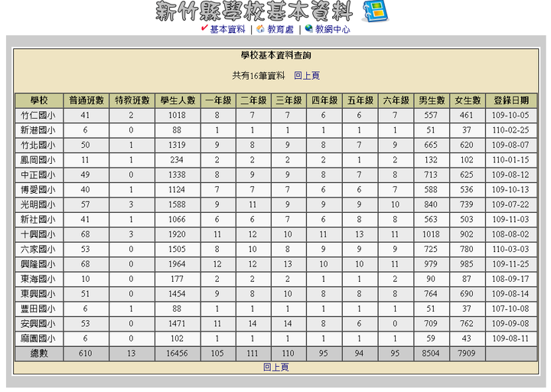Image resolution: width=551 pixels, height=392 pixels.
Task: Click student count 1319 for 竹北國小
Action: [x=177, y=145]
